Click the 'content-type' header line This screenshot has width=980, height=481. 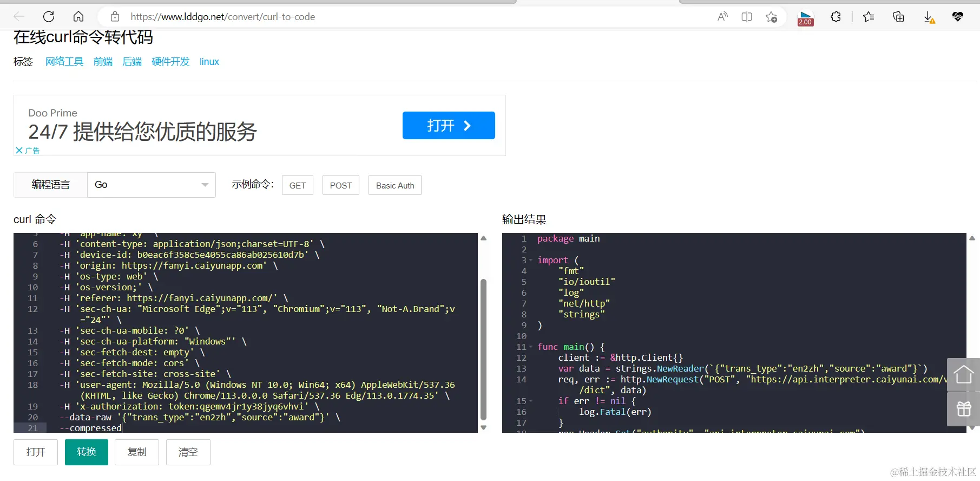[193, 244]
